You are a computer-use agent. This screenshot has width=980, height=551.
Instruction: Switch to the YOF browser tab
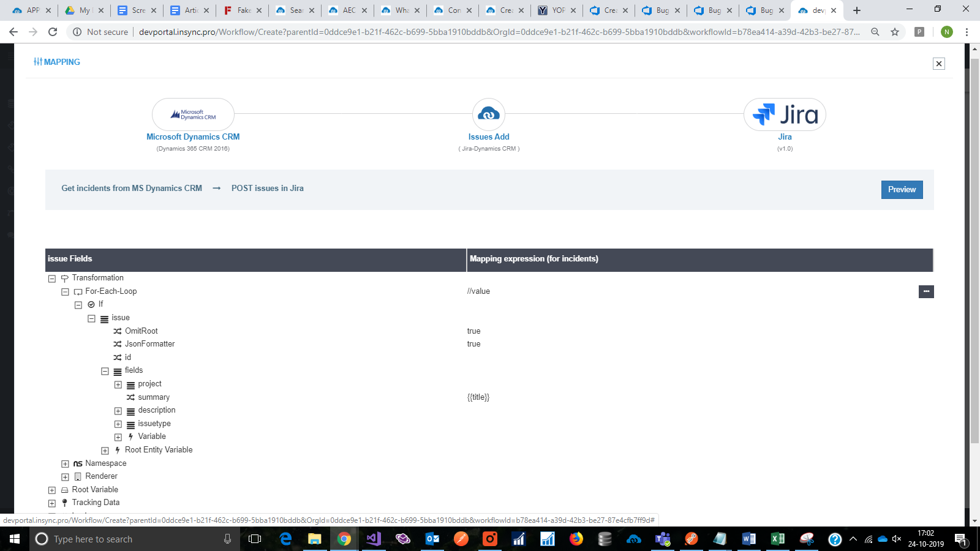(557, 10)
